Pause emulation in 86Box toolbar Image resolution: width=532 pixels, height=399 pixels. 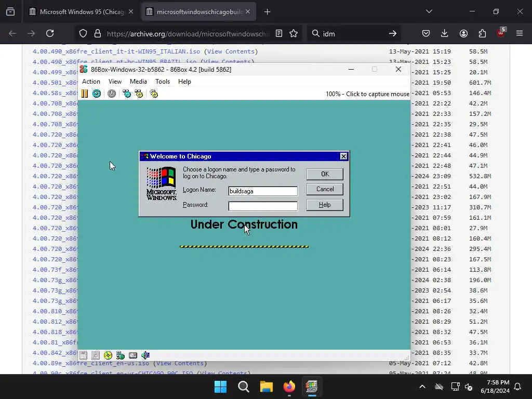pos(85,94)
